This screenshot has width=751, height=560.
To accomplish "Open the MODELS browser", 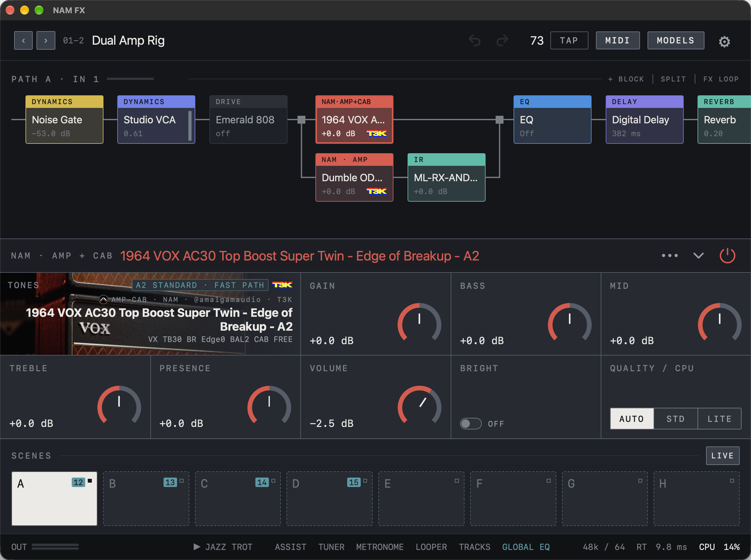I will 676,41.
